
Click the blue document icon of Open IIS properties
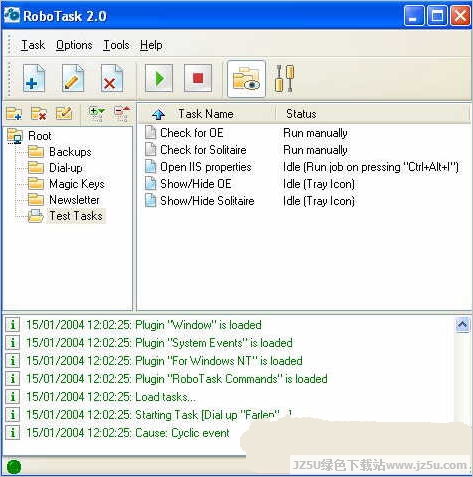150,166
